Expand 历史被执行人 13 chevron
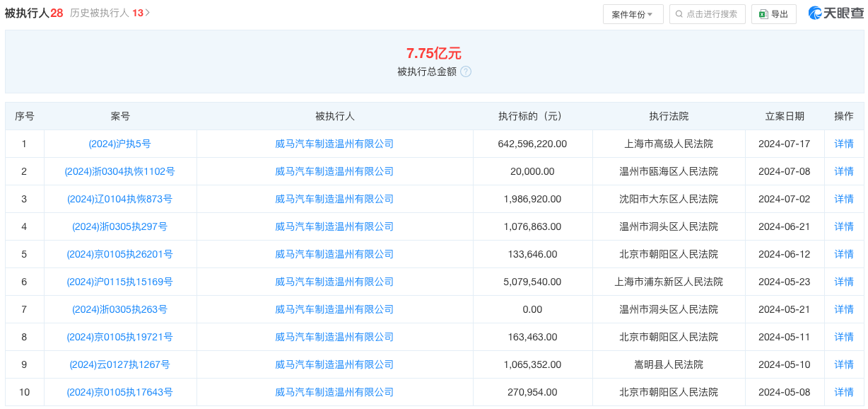Screen dimensions: 868x409 [147, 13]
